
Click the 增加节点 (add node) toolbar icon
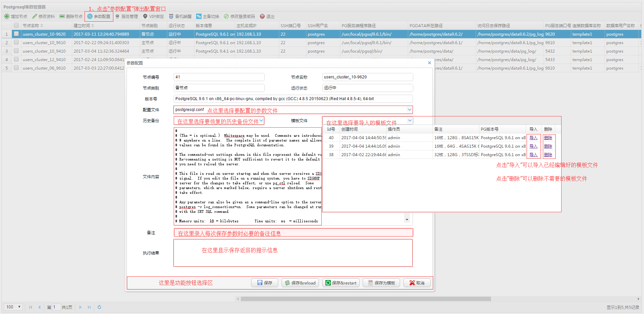(x=7, y=16)
